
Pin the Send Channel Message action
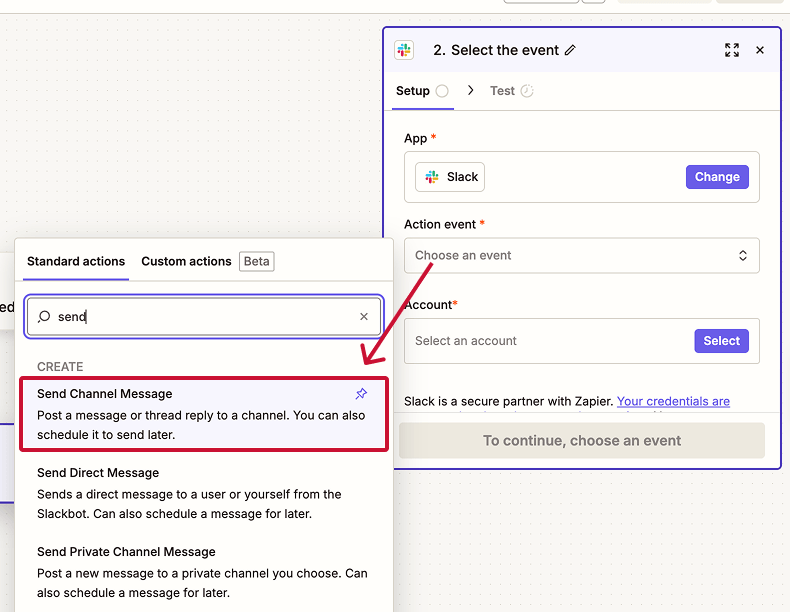click(361, 394)
